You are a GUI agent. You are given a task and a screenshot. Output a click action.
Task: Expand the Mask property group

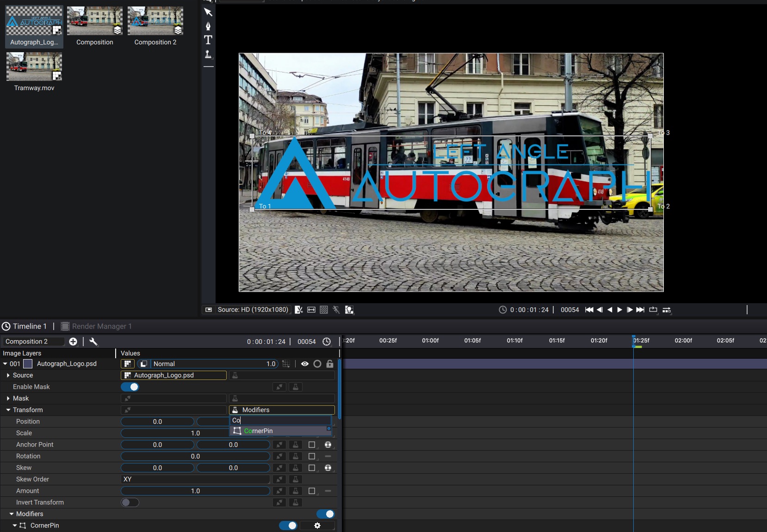pyautogui.click(x=8, y=398)
